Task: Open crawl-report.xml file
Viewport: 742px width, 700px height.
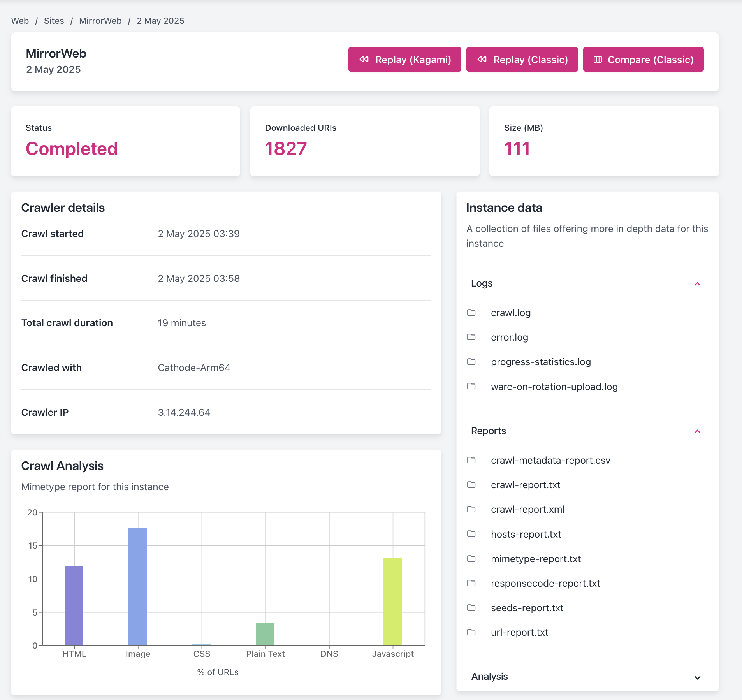Action: pos(527,509)
